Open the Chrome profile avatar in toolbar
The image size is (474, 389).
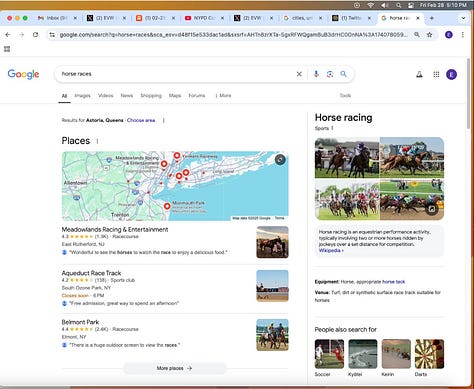pyautogui.click(x=449, y=35)
